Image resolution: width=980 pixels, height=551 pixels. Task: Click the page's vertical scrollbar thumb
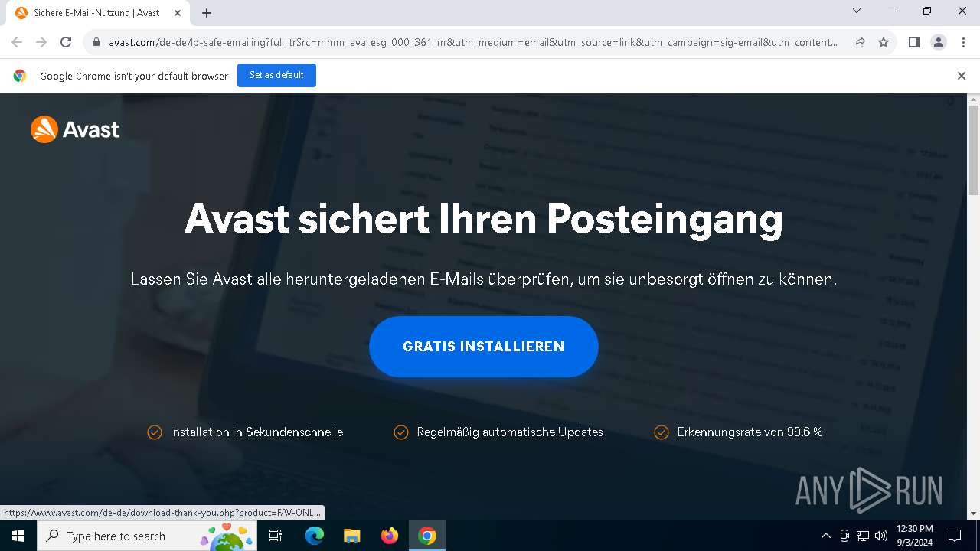pos(973,151)
